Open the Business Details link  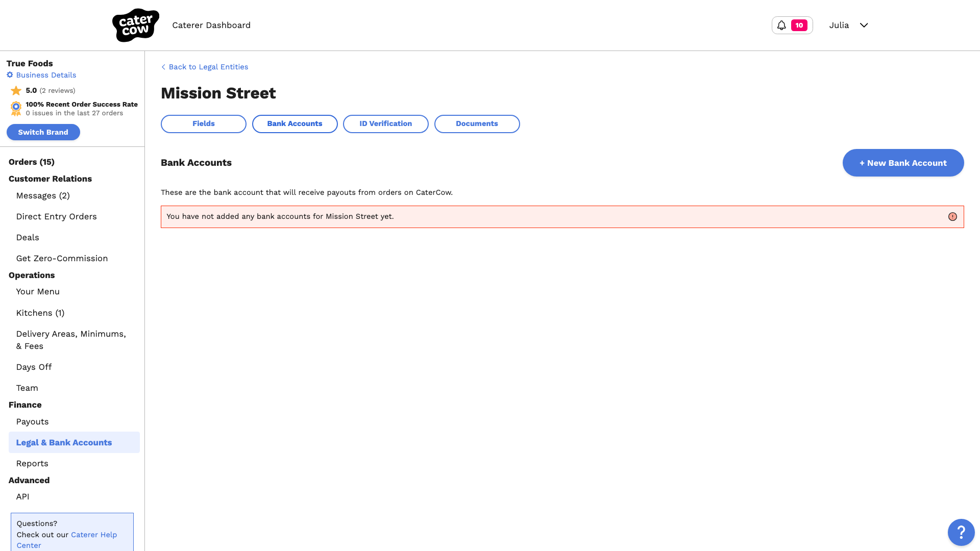pyautogui.click(x=46, y=75)
